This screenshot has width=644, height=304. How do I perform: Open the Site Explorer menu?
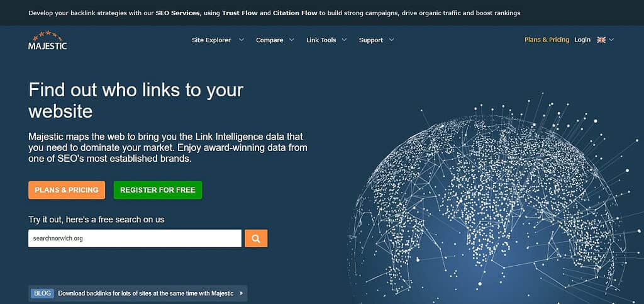click(x=211, y=40)
